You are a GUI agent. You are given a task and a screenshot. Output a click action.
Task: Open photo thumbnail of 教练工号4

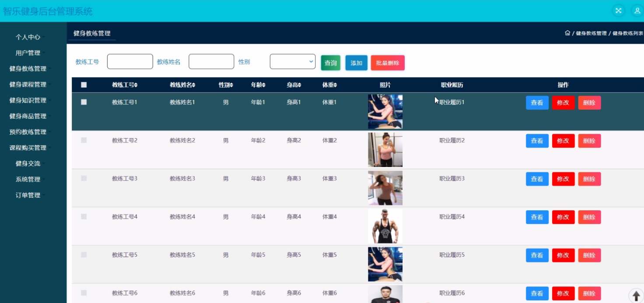(x=385, y=226)
